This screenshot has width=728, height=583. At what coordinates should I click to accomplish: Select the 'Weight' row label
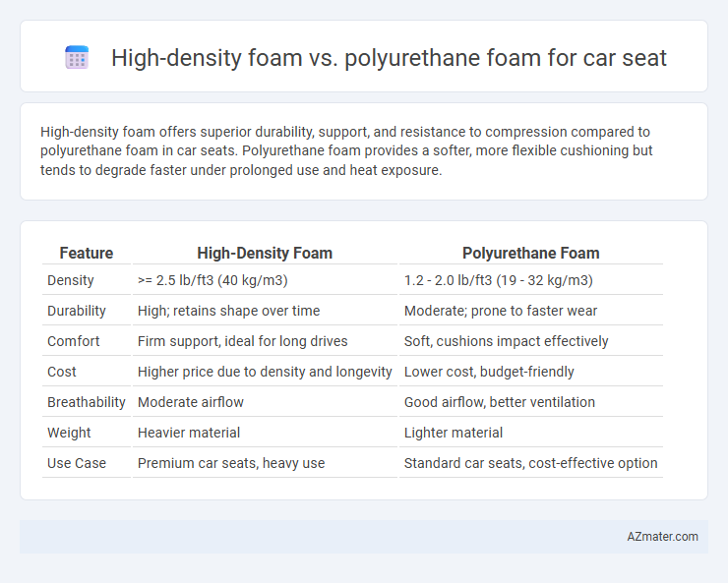[x=69, y=433]
